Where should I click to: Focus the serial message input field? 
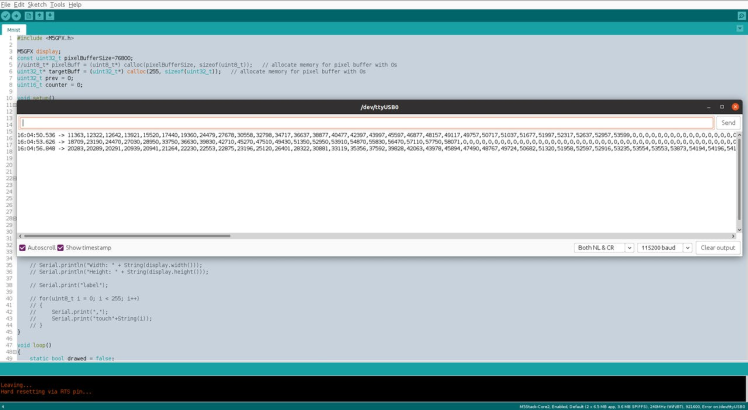pos(366,123)
